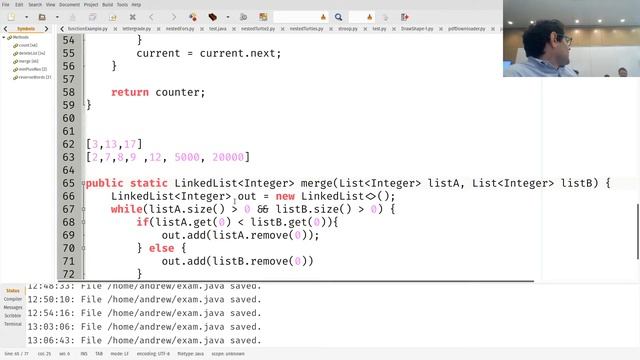Select the count method in symbols tree
The width and height of the screenshot is (640, 360).
point(28,45)
